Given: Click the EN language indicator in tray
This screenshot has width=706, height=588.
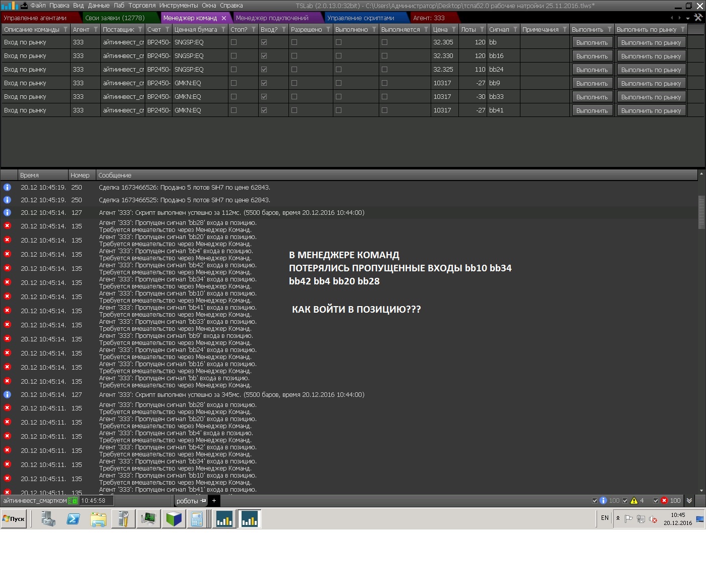Looking at the screenshot, I should pyautogui.click(x=605, y=518).
